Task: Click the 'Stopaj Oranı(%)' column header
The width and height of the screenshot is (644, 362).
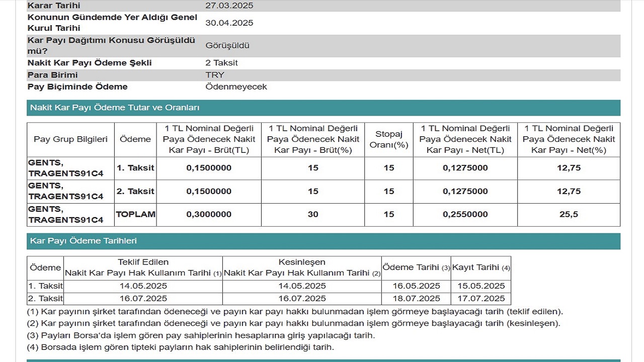Action: click(388, 139)
